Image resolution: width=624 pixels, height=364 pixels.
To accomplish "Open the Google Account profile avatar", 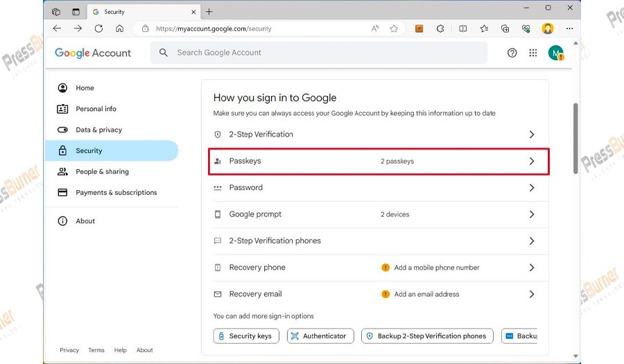I will click(x=555, y=53).
